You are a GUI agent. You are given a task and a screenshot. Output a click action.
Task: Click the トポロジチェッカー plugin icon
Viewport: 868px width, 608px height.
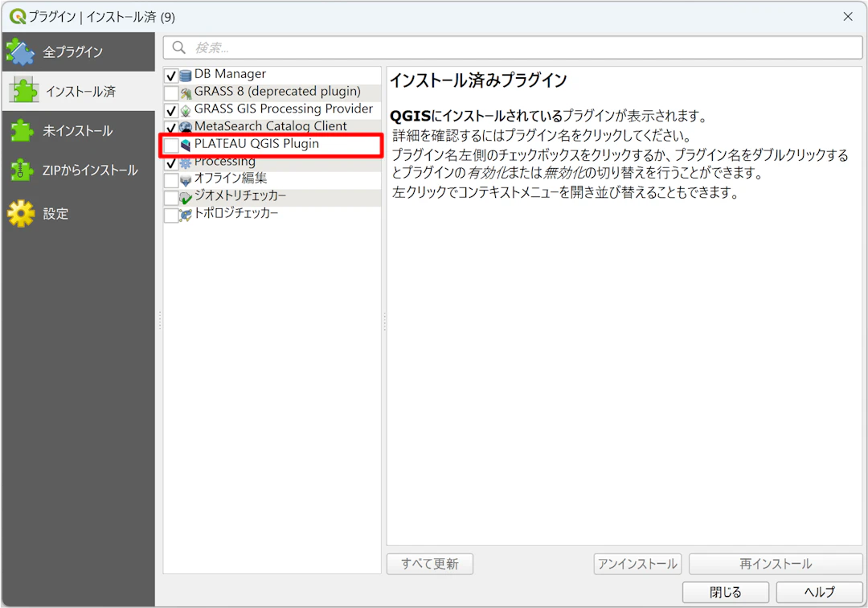coord(186,215)
